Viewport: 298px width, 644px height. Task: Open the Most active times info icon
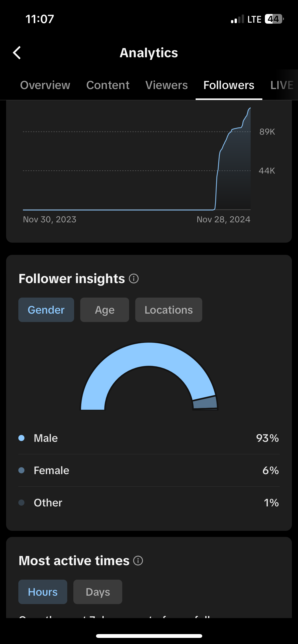pyautogui.click(x=138, y=561)
